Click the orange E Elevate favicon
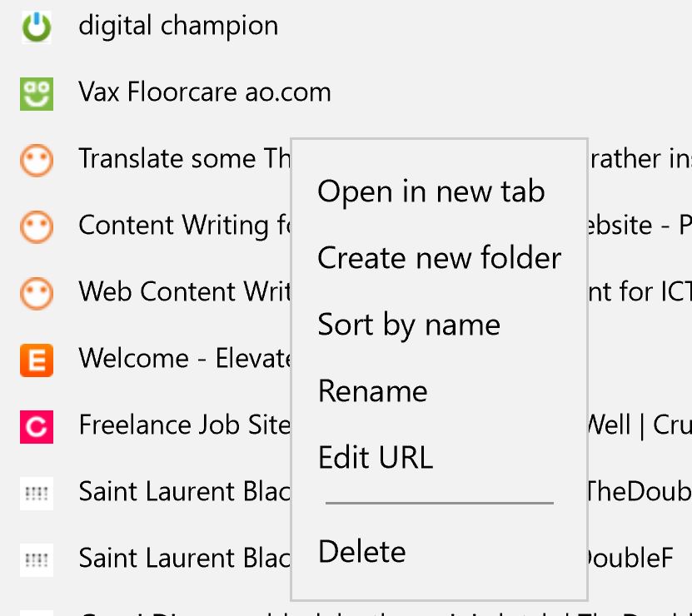The width and height of the screenshot is (692, 616). [x=37, y=360]
